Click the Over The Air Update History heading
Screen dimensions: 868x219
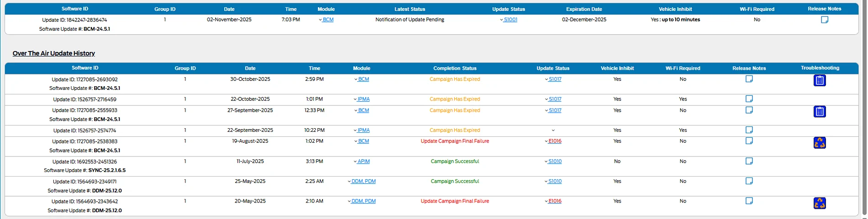[54, 53]
